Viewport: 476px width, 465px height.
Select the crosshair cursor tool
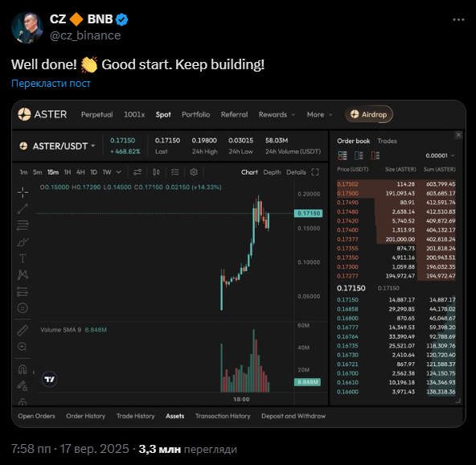[x=23, y=192]
